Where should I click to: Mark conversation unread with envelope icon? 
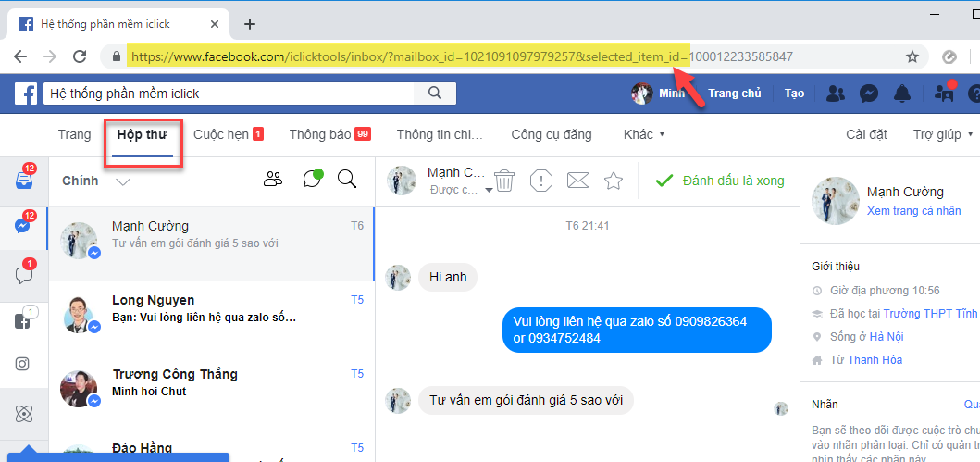[x=578, y=181]
